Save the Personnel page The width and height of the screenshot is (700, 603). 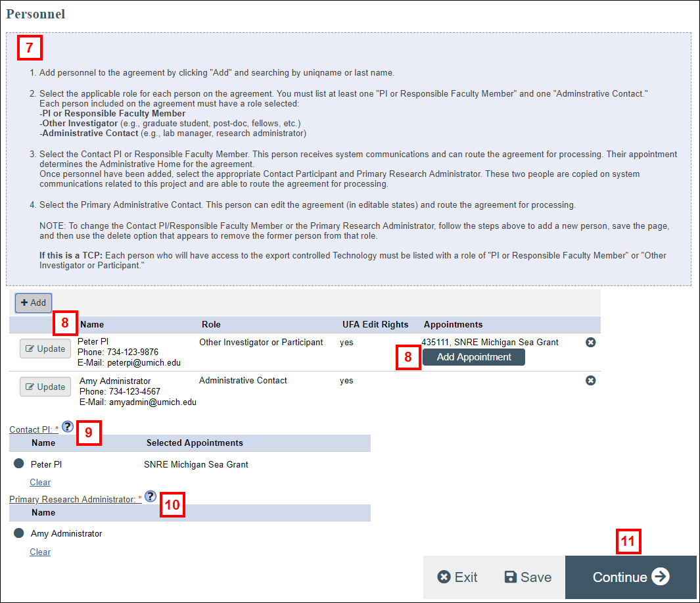coord(528,577)
